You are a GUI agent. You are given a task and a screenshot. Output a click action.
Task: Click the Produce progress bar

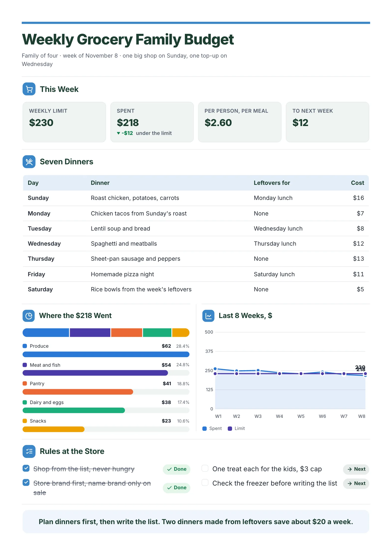click(x=106, y=354)
